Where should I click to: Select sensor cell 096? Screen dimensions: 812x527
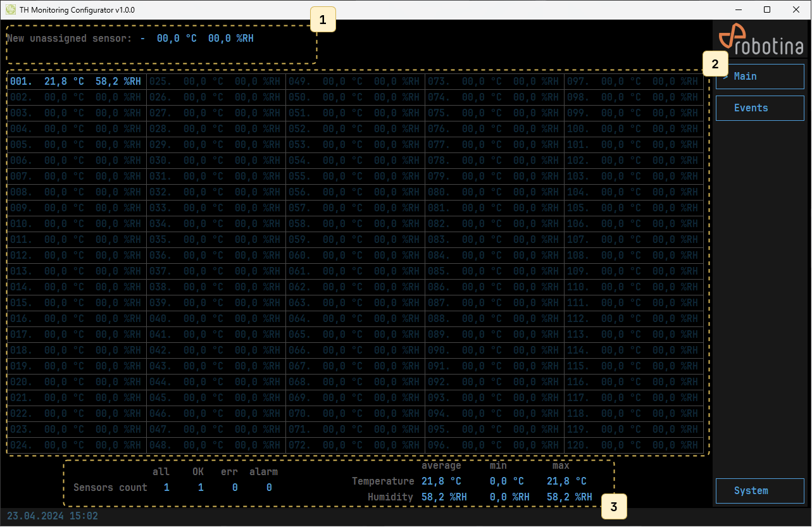click(494, 445)
